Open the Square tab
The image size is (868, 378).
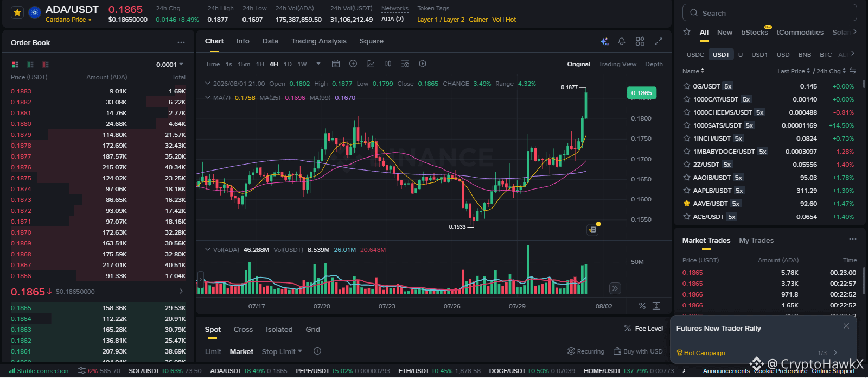[x=372, y=41]
